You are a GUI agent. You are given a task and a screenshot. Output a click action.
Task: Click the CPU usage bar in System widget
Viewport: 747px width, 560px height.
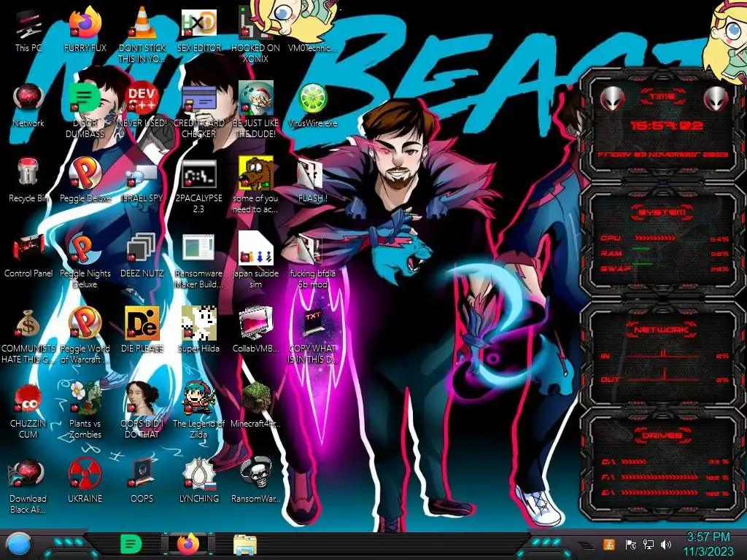(654, 238)
